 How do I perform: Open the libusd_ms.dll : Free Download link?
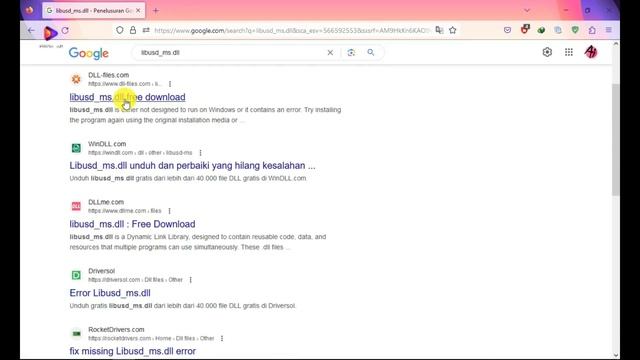(x=132, y=224)
